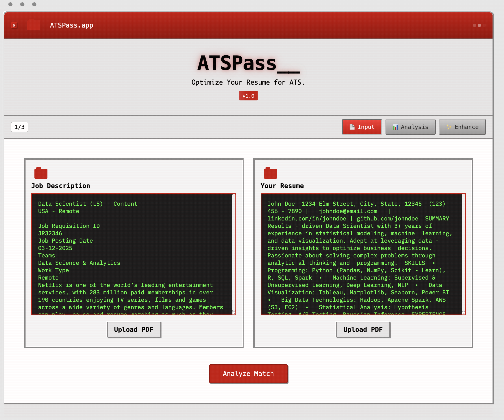The height and width of the screenshot is (420, 504).
Task: Click folder icon above Your Resume
Action: pos(270,173)
